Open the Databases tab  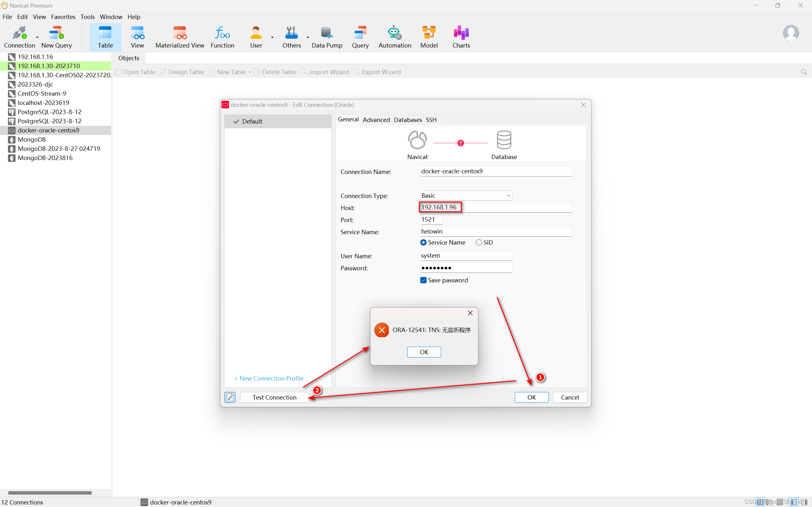coord(407,119)
